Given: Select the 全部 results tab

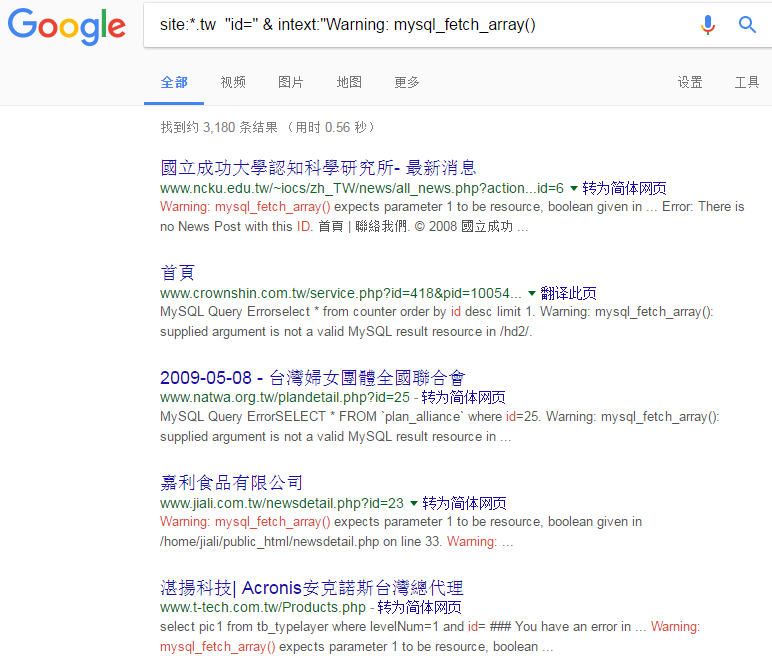Looking at the screenshot, I should click(x=174, y=82).
